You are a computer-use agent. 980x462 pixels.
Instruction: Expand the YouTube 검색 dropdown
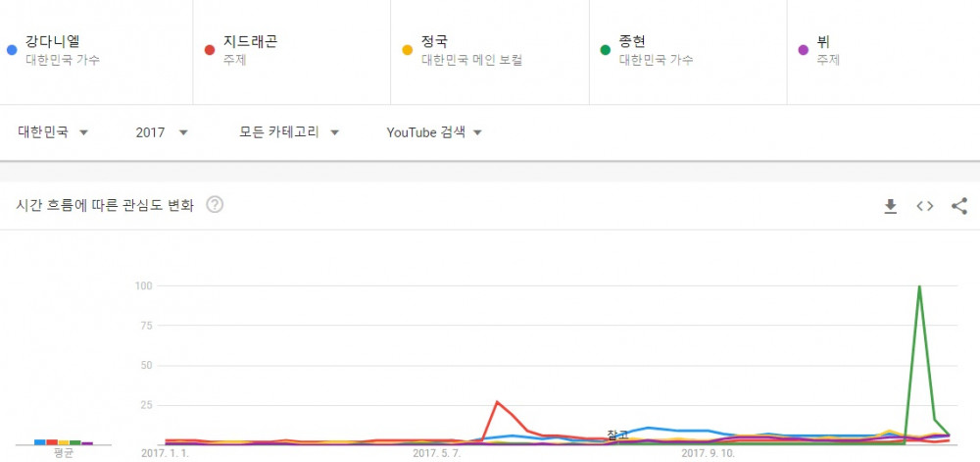click(x=434, y=132)
